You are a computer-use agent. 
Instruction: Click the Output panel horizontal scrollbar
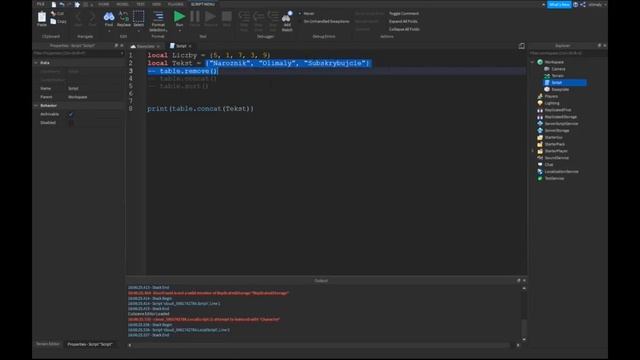tap(323, 345)
